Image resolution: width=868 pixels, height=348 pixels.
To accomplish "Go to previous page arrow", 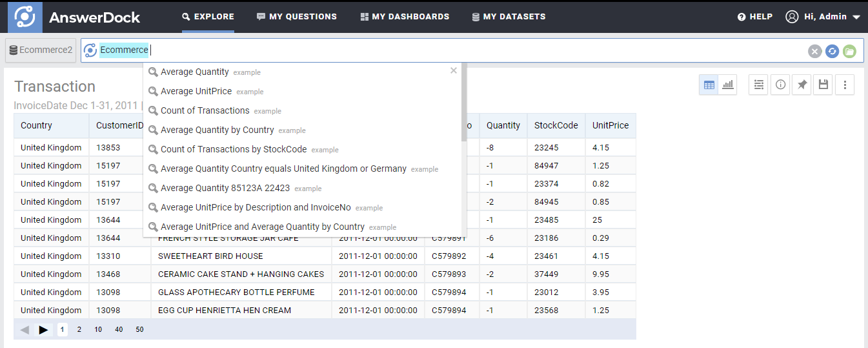I will click(x=25, y=329).
